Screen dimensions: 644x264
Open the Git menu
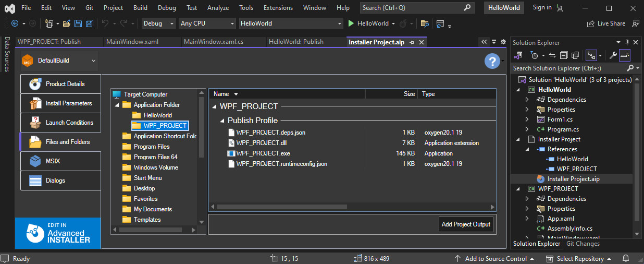pyautogui.click(x=90, y=8)
